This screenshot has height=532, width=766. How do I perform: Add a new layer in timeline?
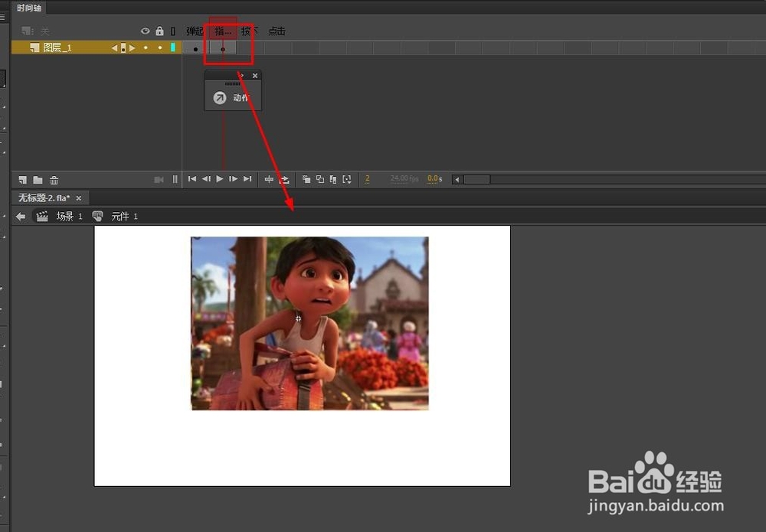coord(22,180)
